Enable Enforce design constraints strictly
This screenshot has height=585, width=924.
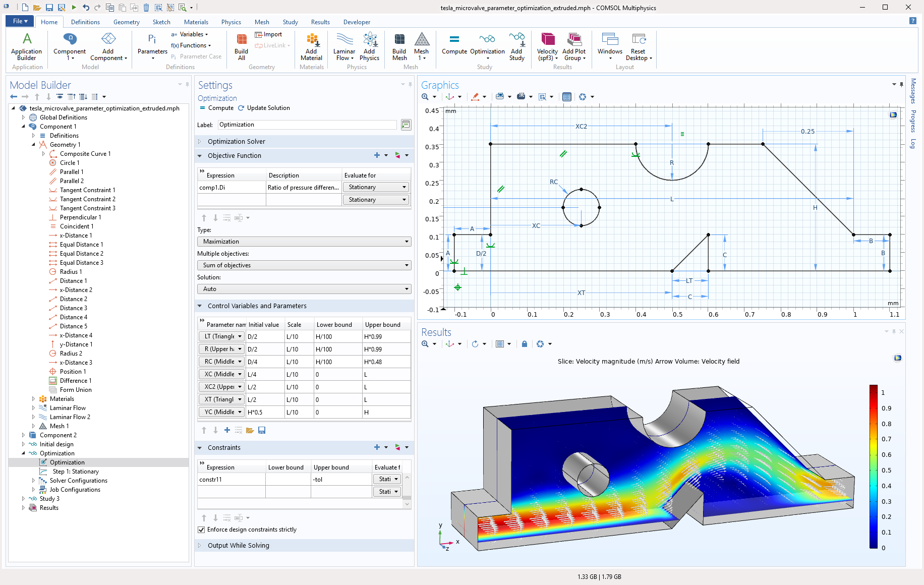tap(201, 530)
